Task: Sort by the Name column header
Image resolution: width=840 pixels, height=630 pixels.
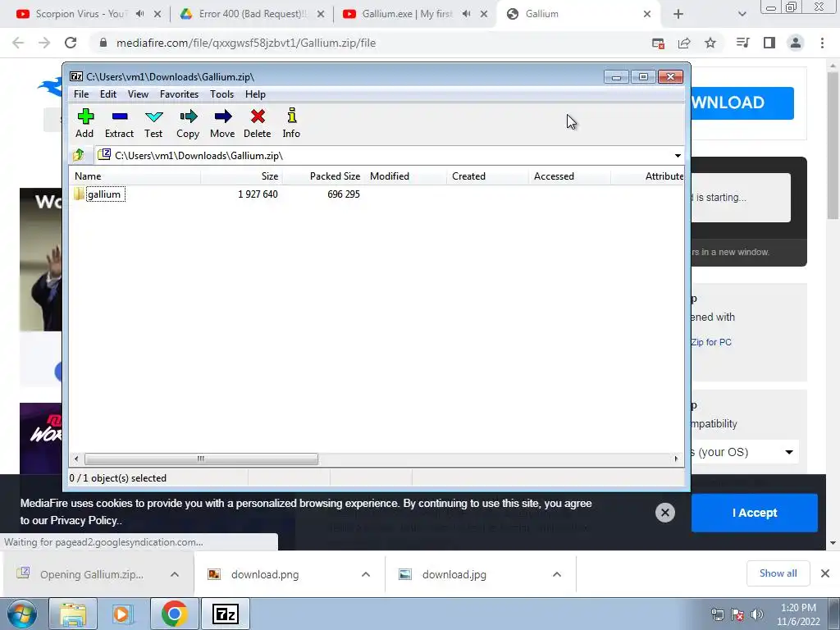Action: (x=135, y=176)
